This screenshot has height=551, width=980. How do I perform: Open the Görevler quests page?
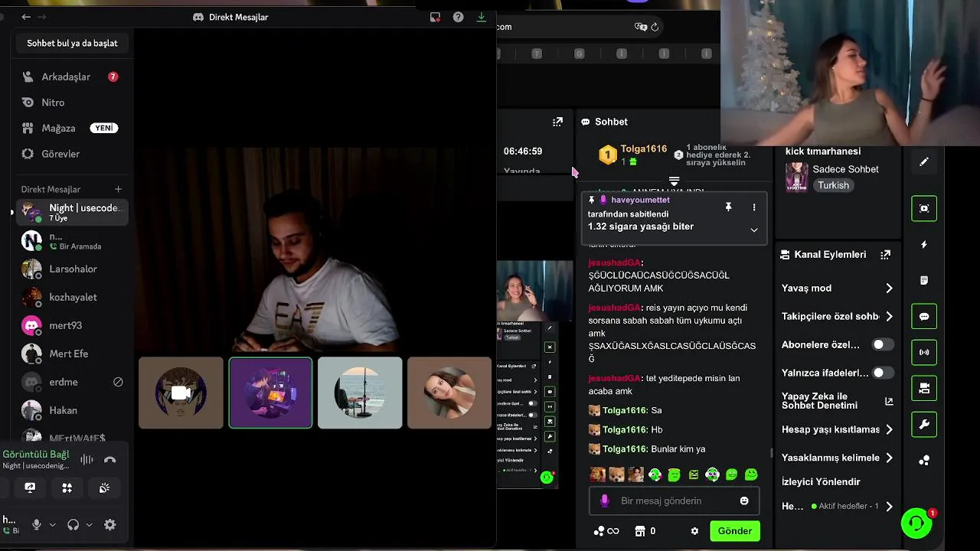pos(70,154)
